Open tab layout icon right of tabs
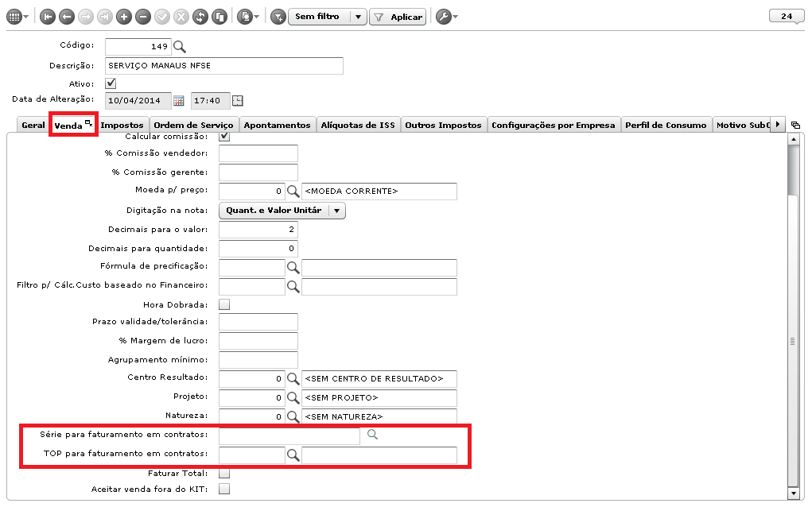 click(796, 126)
